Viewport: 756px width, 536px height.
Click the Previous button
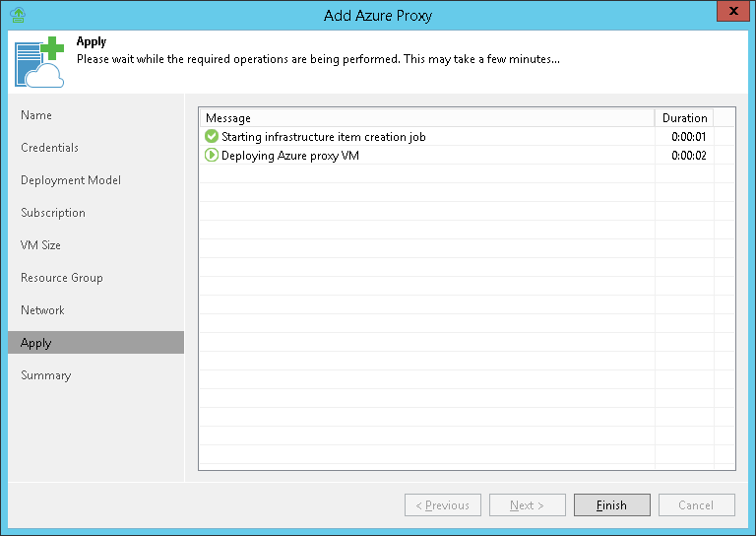(442, 505)
